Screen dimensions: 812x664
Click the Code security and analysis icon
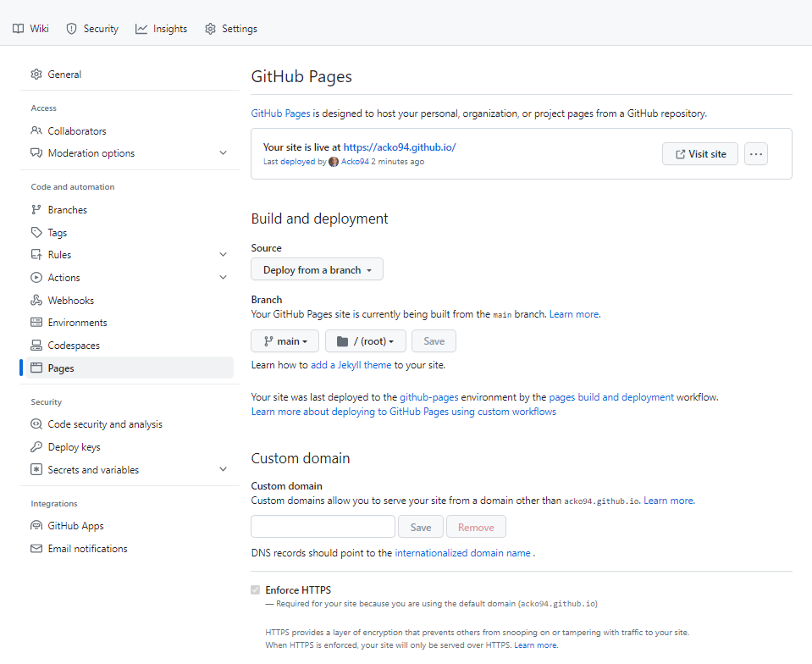pos(36,423)
